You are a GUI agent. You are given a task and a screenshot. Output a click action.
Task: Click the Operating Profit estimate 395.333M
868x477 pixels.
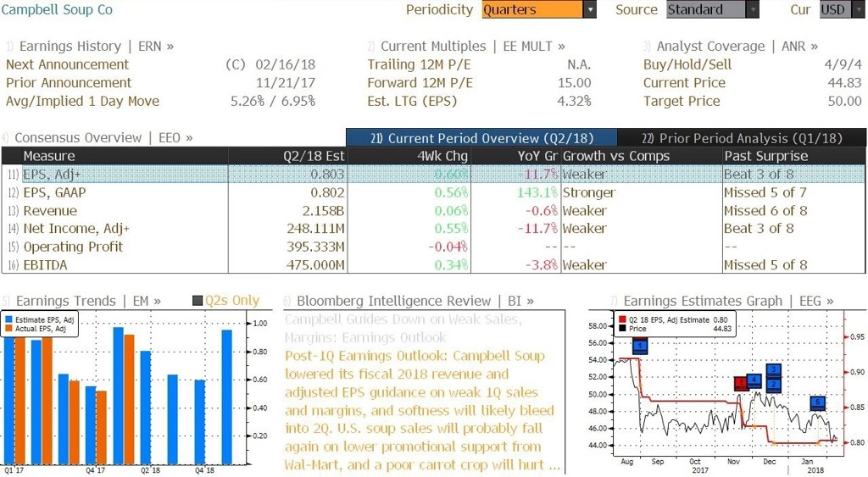pyautogui.click(x=315, y=247)
